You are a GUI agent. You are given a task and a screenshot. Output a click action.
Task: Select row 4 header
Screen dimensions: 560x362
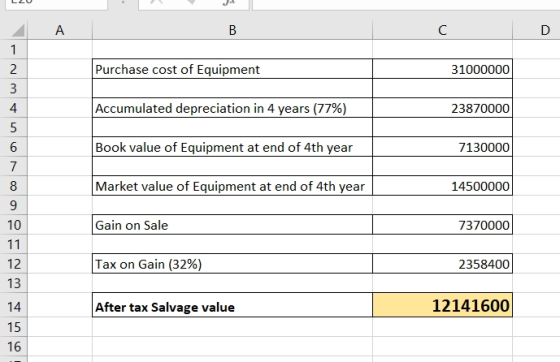(x=13, y=108)
